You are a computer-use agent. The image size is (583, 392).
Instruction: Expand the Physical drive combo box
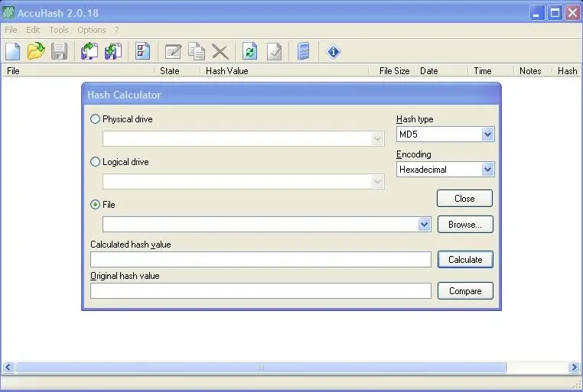point(377,139)
